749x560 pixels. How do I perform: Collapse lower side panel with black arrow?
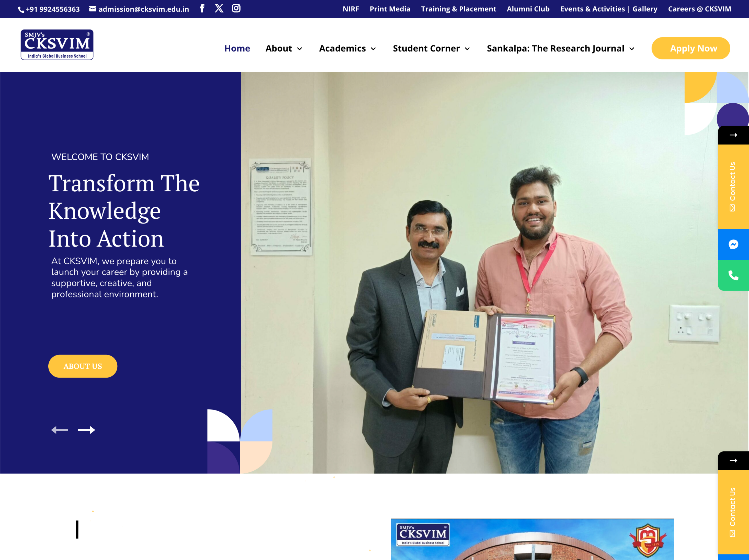point(733,460)
